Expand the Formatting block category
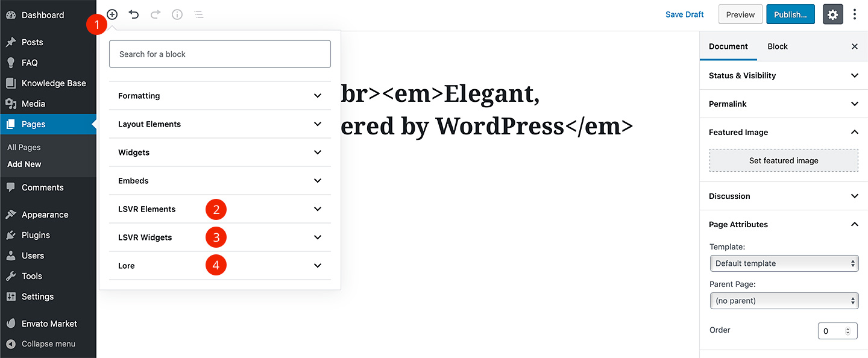 click(x=220, y=96)
